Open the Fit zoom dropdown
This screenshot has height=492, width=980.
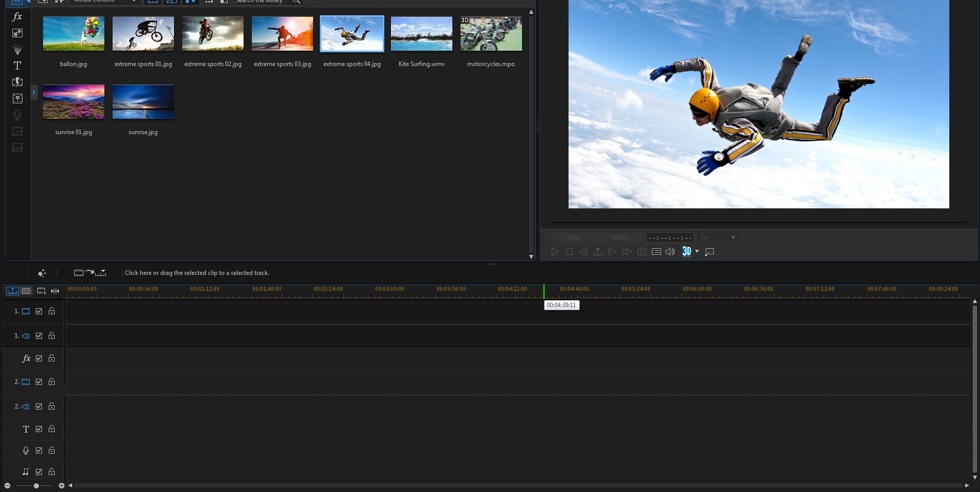tap(719, 238)
